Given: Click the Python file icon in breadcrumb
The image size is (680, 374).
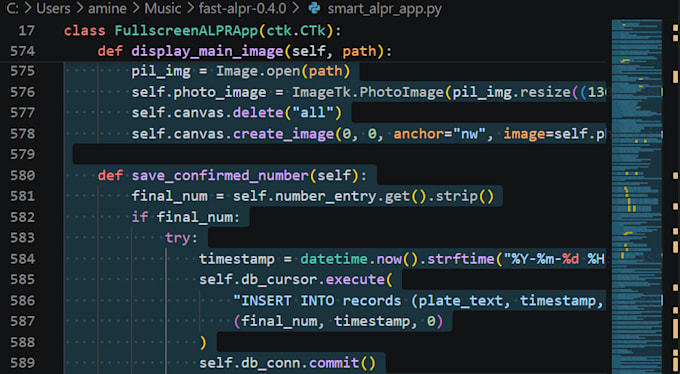Looking at the screenshot, I should [x=314, y=8].
